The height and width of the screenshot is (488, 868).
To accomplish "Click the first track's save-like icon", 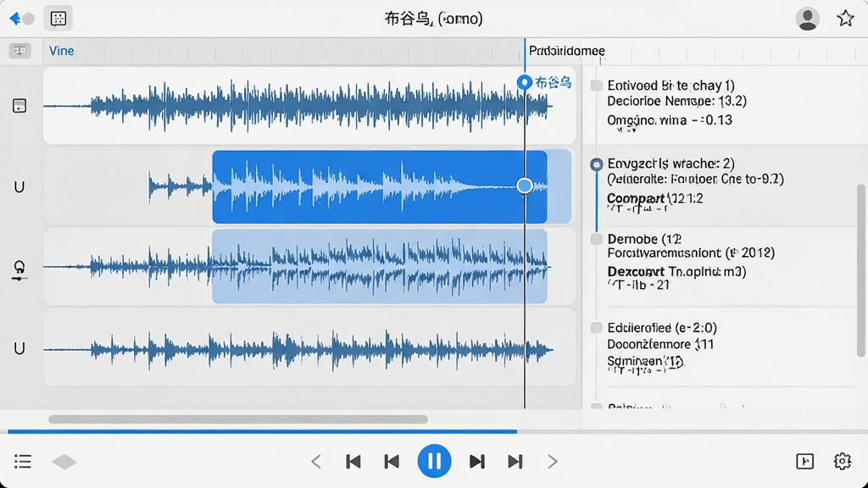I will tap(19, 106).
